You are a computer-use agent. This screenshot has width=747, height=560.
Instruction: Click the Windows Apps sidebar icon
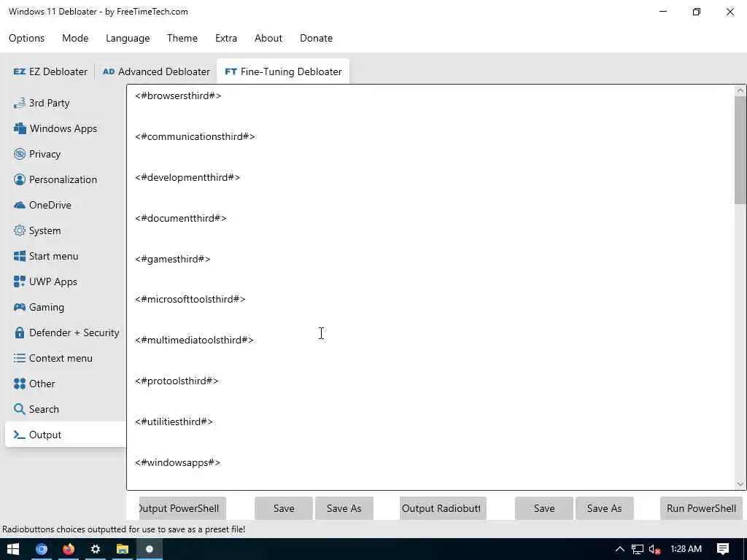coord(20,128)
